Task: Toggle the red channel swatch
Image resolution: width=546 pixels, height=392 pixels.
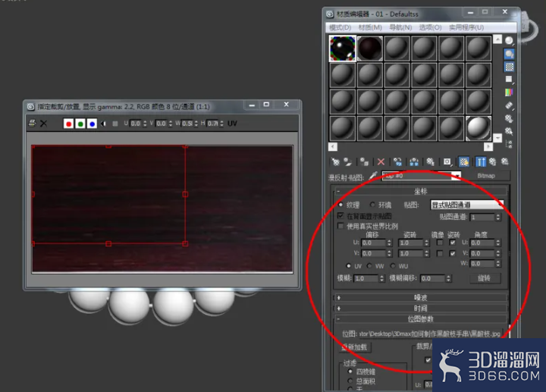Action: [x=68, y=124]
